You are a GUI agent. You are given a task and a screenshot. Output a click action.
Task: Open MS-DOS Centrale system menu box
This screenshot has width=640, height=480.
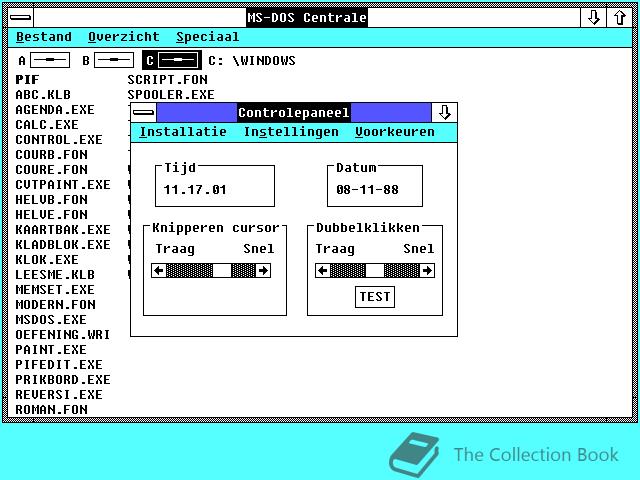21,18
